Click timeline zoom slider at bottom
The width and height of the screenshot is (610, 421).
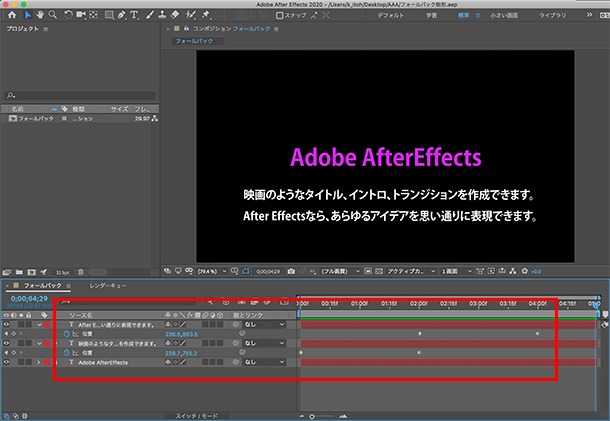[322, 416]
